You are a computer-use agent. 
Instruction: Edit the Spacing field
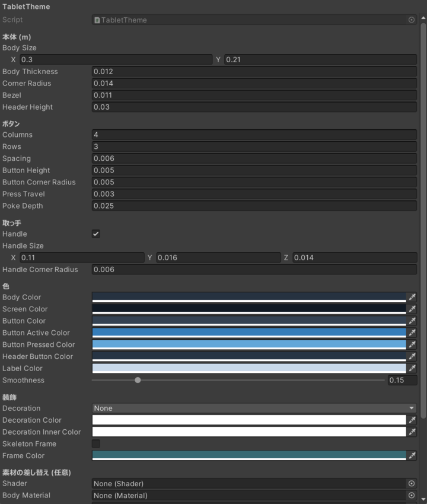(x=254, y=158)
